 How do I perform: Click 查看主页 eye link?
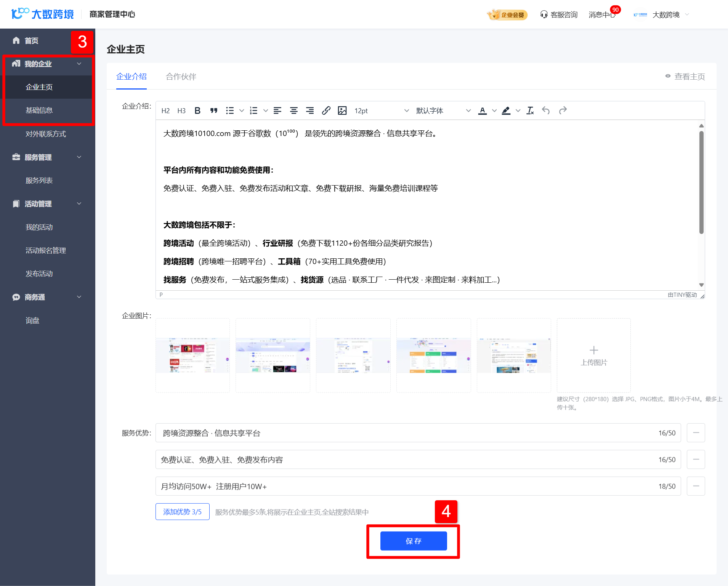[x=685, y=77]
